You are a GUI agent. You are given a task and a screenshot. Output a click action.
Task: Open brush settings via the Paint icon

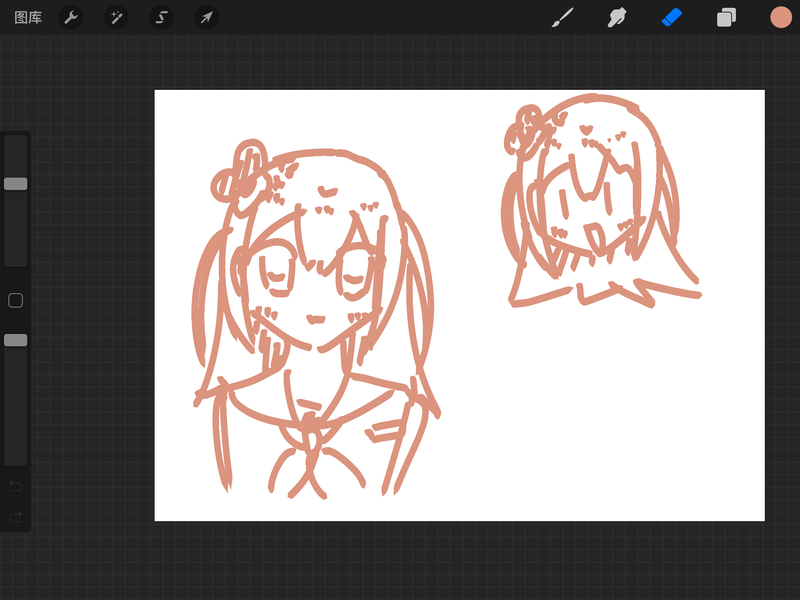click(562, 17)
